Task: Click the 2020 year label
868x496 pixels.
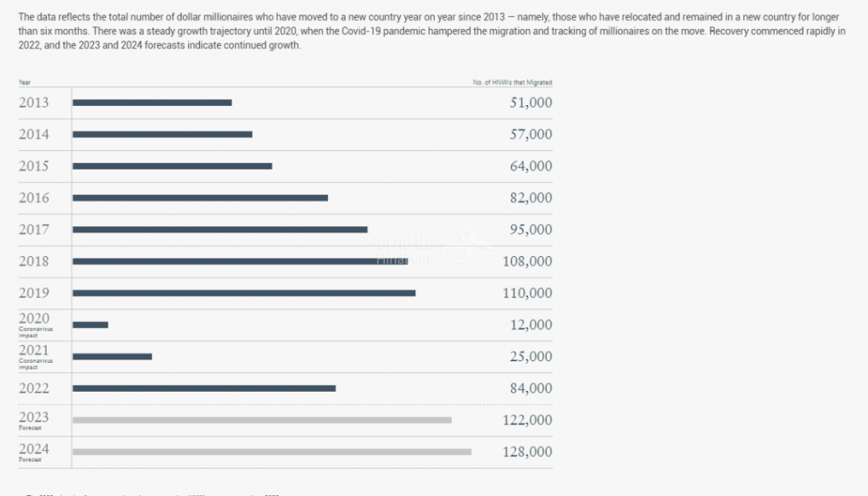Action: coord(34,319)
